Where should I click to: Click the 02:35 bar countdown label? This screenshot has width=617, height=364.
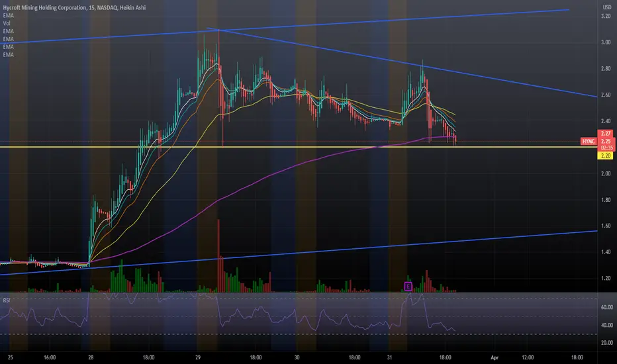[x=606, y=148]
